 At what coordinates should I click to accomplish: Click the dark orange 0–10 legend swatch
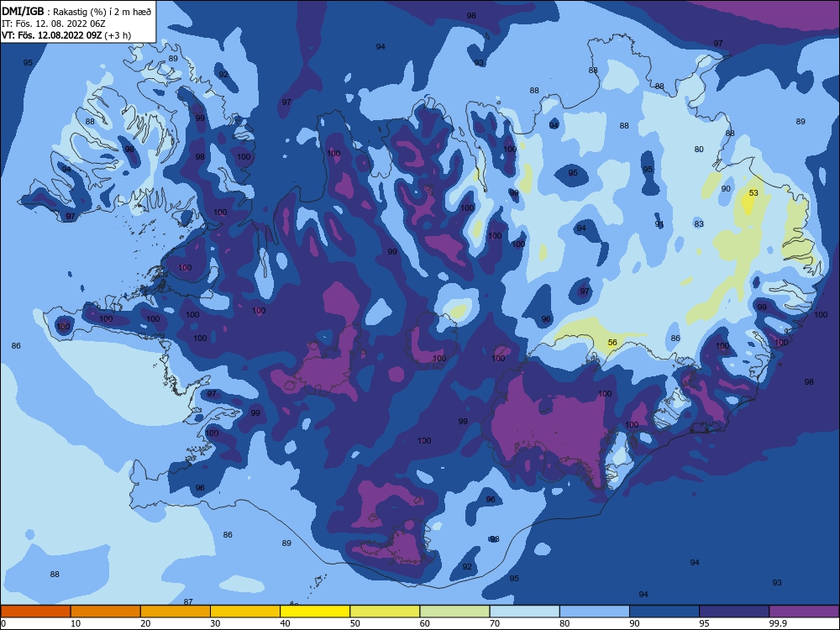point(35,612)
